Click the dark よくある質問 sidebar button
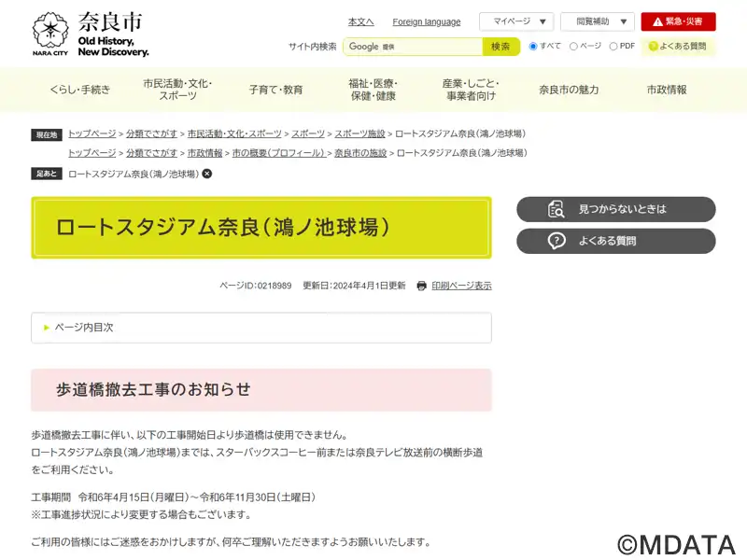 pyautogui.click(x=616, y=241)
